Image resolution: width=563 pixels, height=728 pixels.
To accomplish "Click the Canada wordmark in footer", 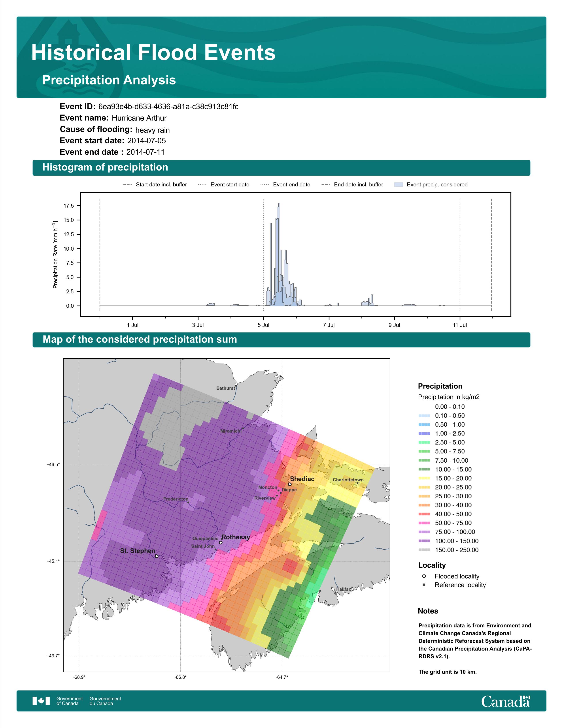I will click(506, 701).
